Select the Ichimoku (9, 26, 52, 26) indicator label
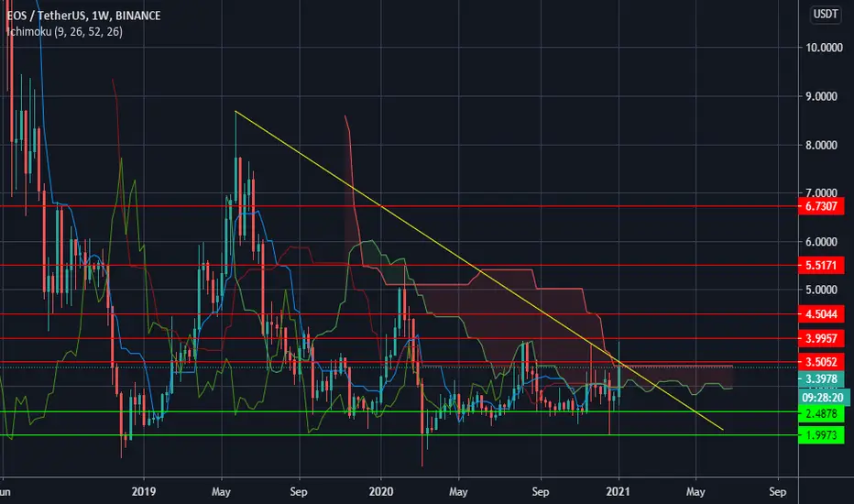 coord(65,31)
